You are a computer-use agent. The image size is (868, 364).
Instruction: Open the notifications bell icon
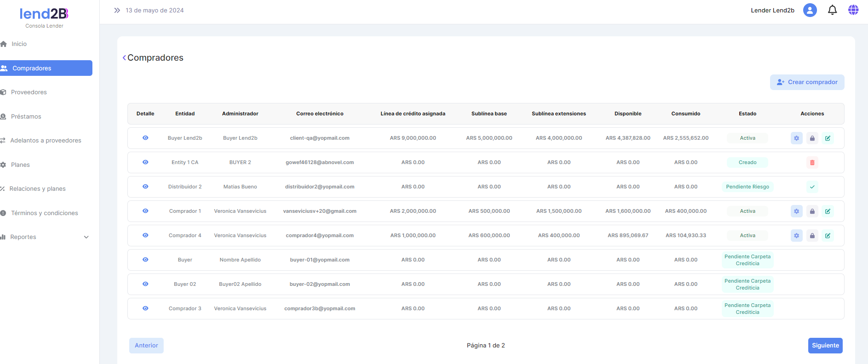(x=832, y=10)
